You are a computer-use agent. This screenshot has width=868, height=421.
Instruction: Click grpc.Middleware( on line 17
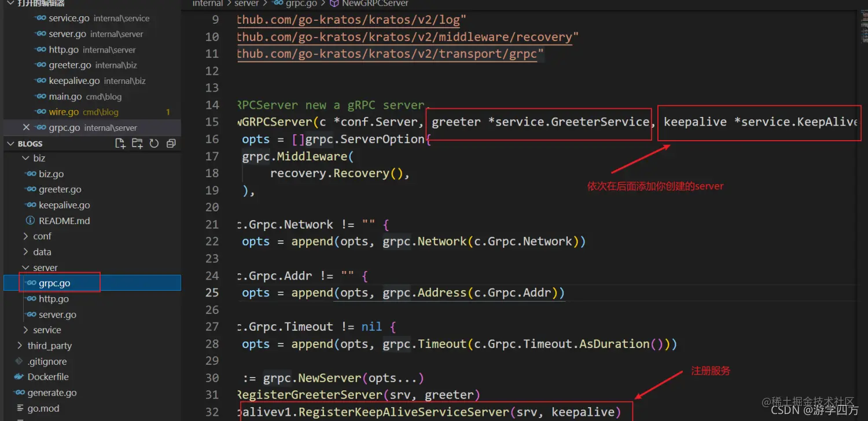297,156
